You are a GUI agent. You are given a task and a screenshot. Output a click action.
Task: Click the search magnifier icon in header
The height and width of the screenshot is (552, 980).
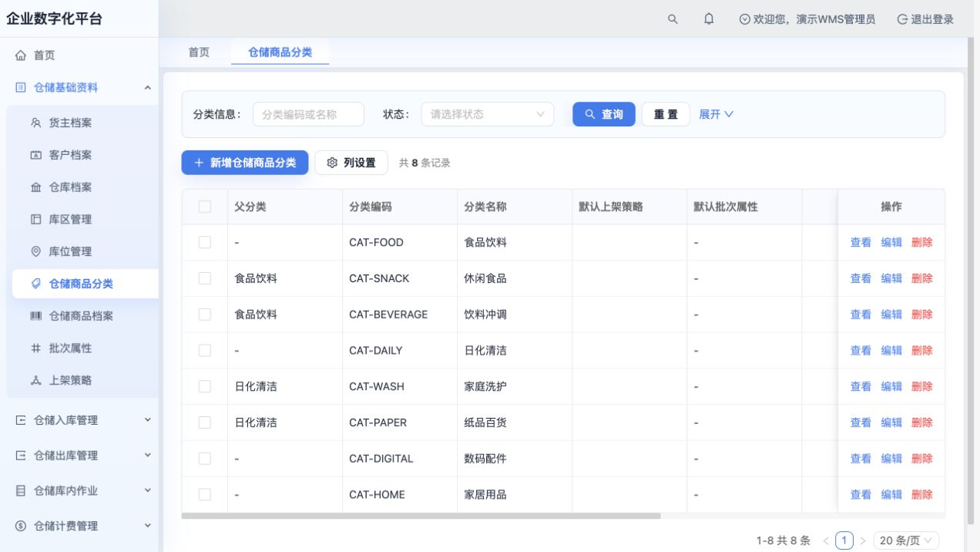coord(673,19)
